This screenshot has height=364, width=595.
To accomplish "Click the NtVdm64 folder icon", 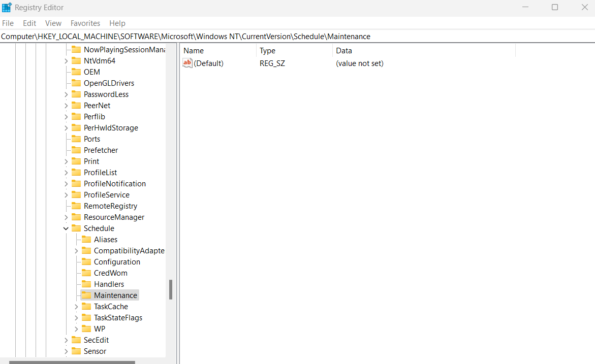I will pyautogui.click(x=76, y=61).
